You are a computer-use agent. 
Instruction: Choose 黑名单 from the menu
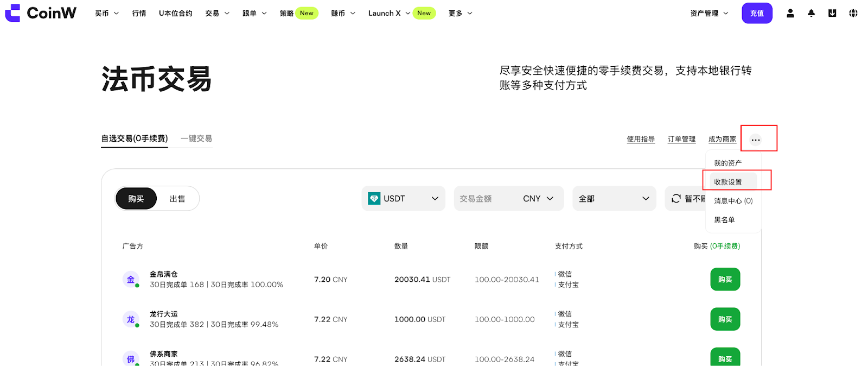click(725, 220)
